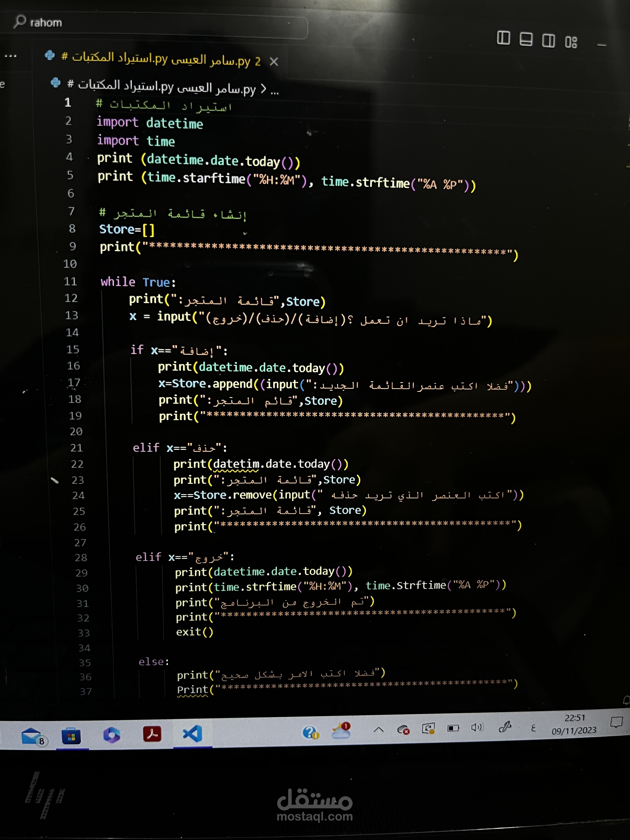
Task: Click the Python file icon in the tab
Action: tap(50, 55)
